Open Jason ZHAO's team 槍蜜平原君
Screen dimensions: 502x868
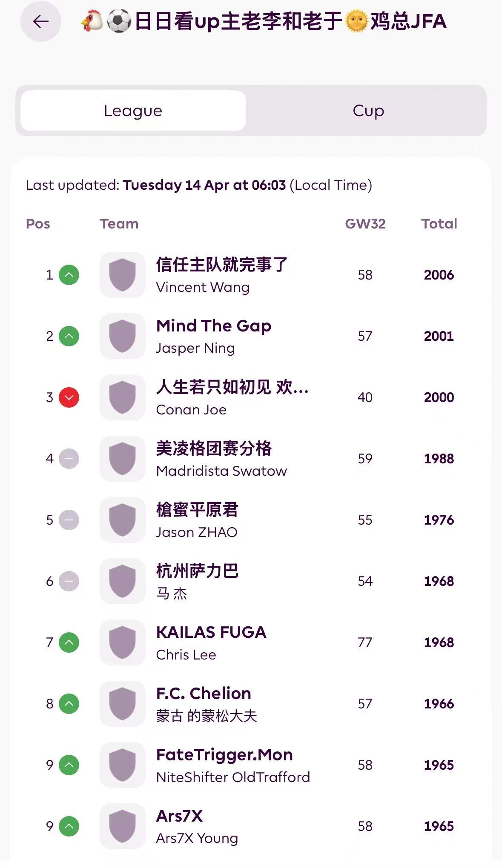[197, 510]
